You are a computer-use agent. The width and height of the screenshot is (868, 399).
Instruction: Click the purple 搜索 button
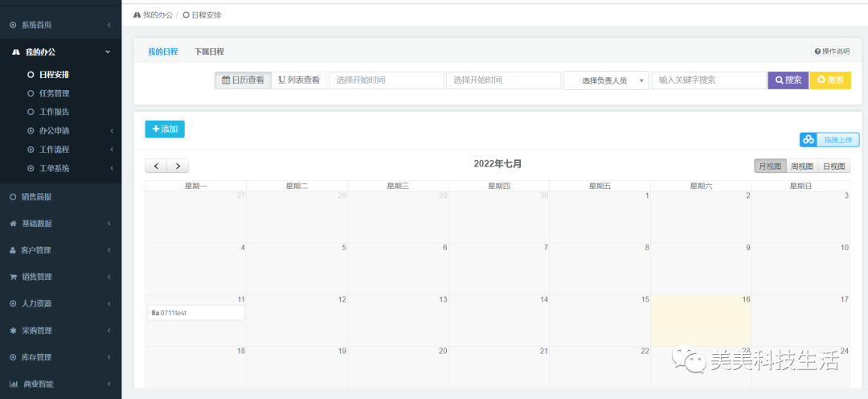tap(788, 80)
